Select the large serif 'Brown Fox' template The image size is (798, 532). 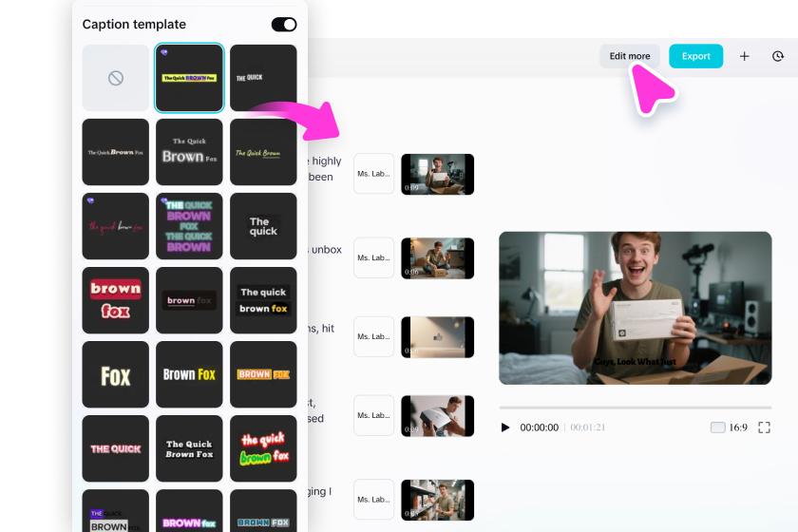pyautogui.click(x=189, y=152)
